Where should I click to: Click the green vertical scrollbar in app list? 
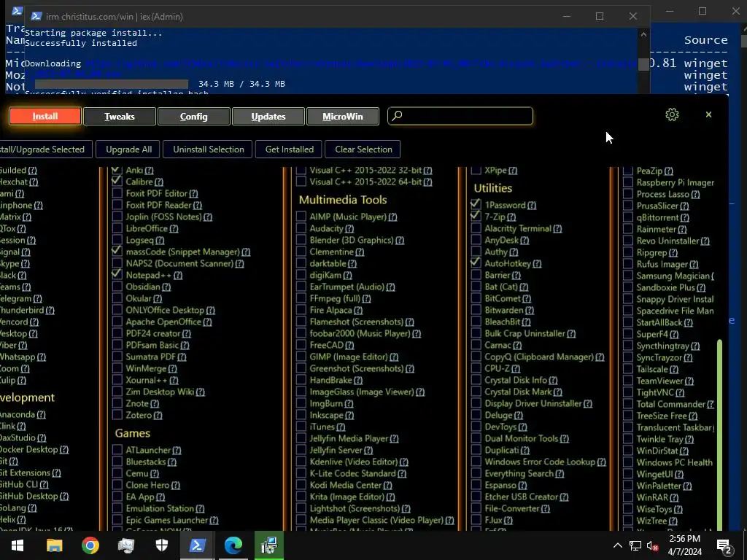719,435
